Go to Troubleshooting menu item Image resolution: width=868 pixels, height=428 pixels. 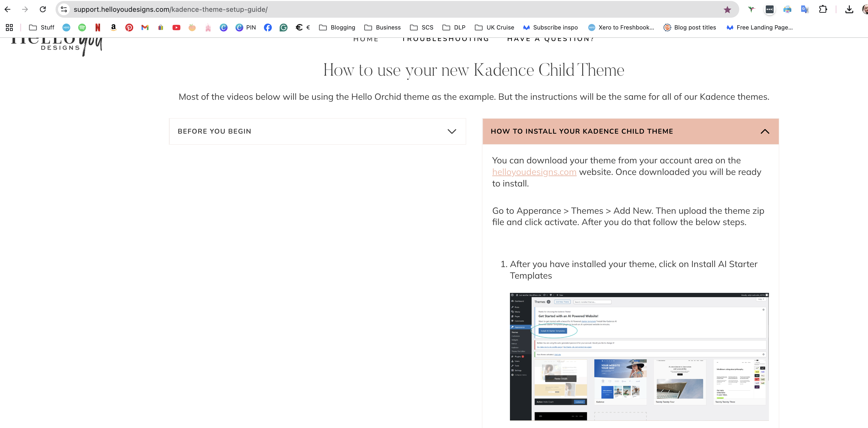[446, 39]
